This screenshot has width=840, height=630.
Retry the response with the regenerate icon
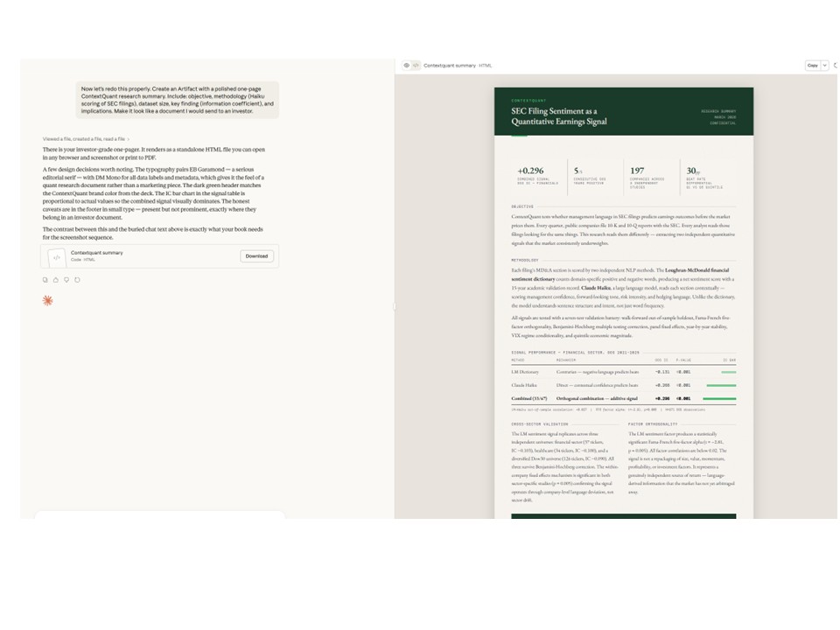77,279
